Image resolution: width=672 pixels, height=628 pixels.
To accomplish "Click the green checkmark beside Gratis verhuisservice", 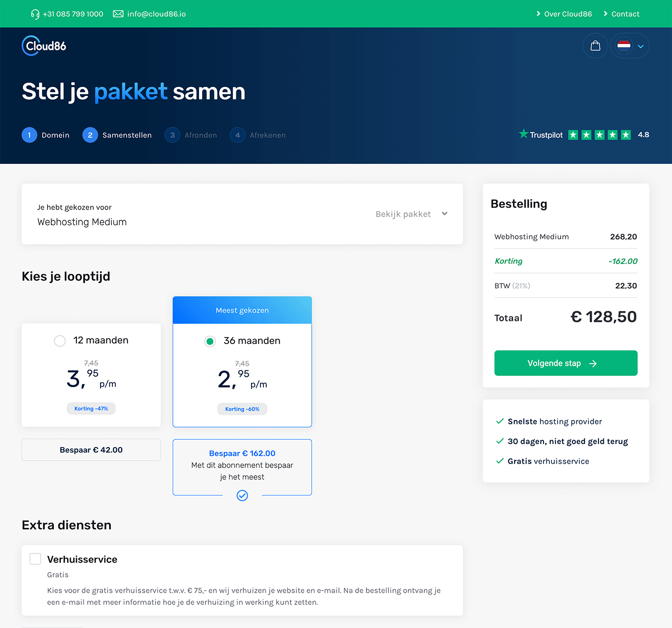I will [x=500, y=461].
